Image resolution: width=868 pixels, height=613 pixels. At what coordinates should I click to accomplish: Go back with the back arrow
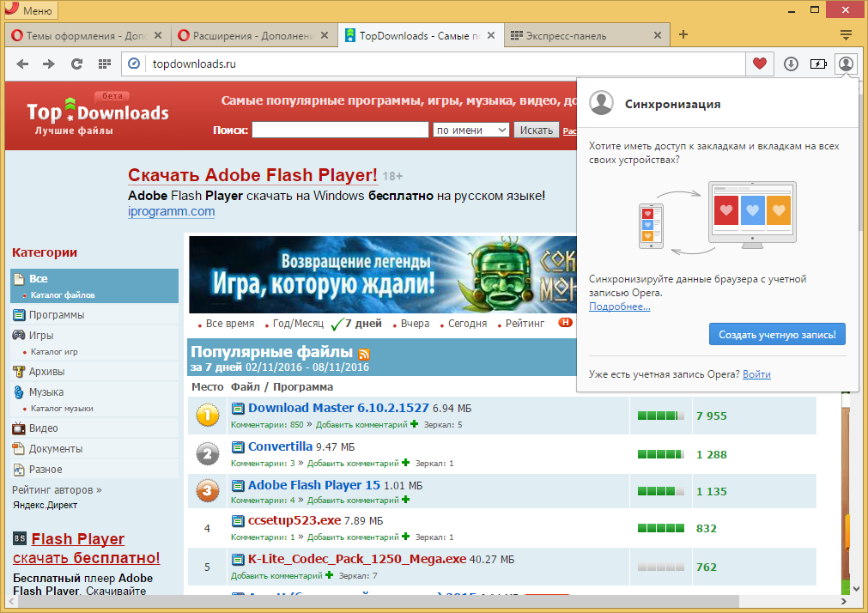tap(22, 64)
